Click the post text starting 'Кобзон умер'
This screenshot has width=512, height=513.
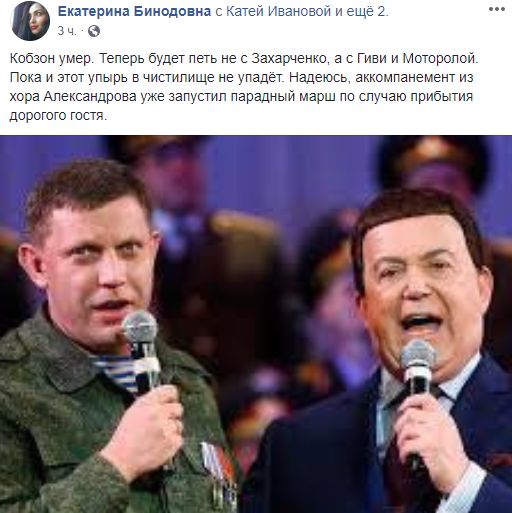point(244,87)
